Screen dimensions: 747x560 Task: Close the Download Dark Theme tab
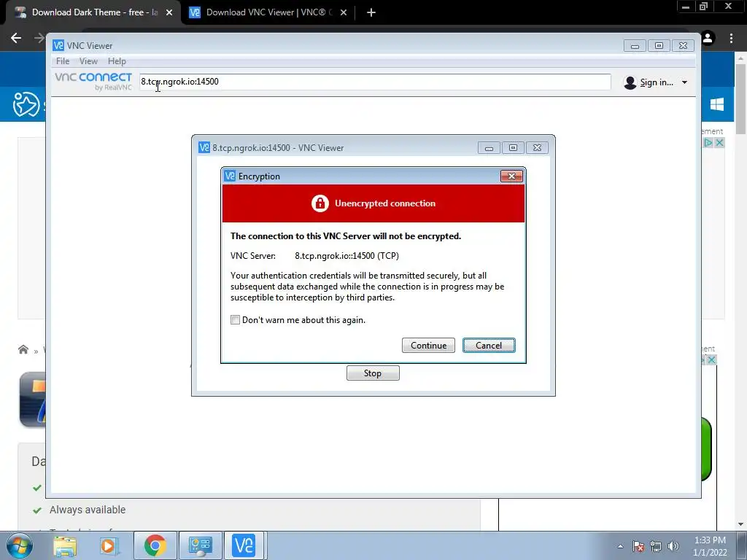point(169,12)
